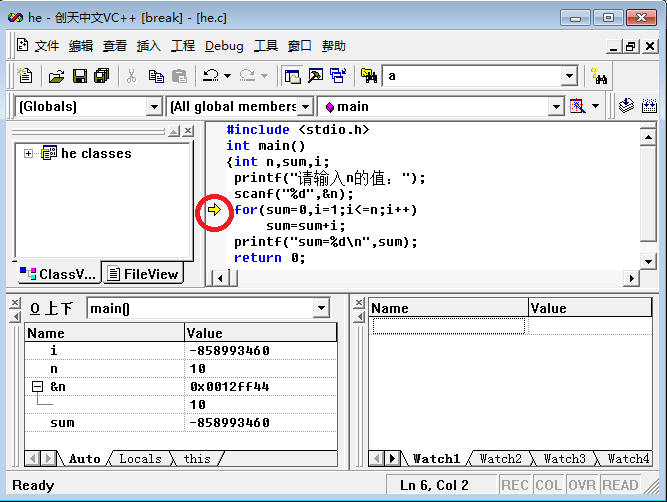This screenshot has height=502, width=667.
Task: Open the 窗口 menu
Action: click(300, 46)
